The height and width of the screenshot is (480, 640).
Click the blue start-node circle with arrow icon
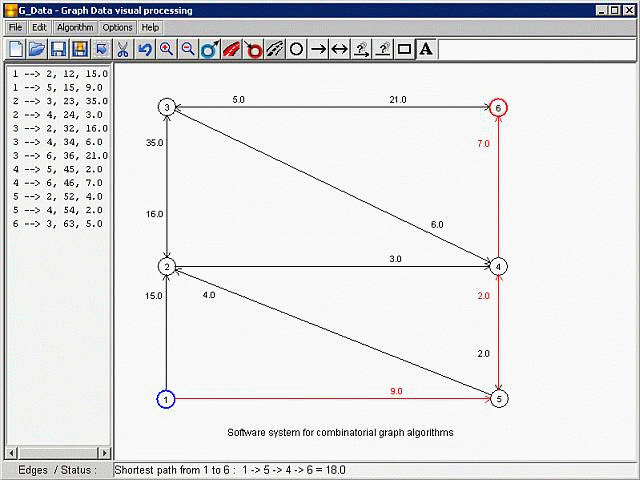(x=209, y=49)
